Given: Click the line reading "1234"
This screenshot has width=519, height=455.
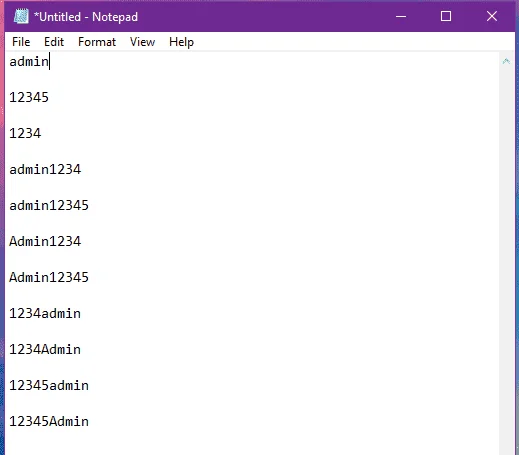Looking at the screenshot, I should [25, 133].
